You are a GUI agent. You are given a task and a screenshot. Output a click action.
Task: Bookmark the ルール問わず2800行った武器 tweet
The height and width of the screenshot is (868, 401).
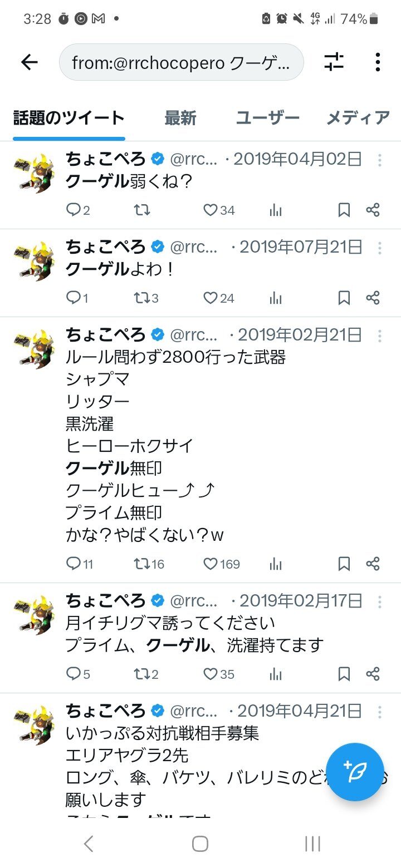[344, 564]
